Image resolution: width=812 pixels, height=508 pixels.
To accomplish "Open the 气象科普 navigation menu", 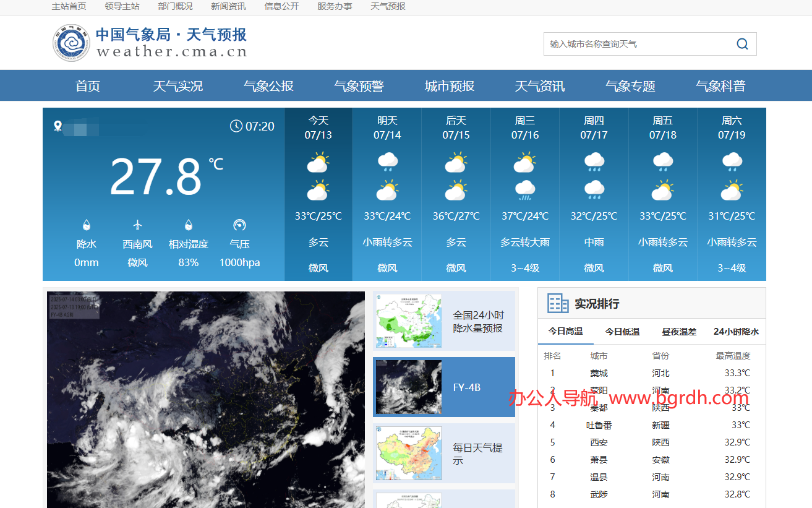I will click(721, 86).
